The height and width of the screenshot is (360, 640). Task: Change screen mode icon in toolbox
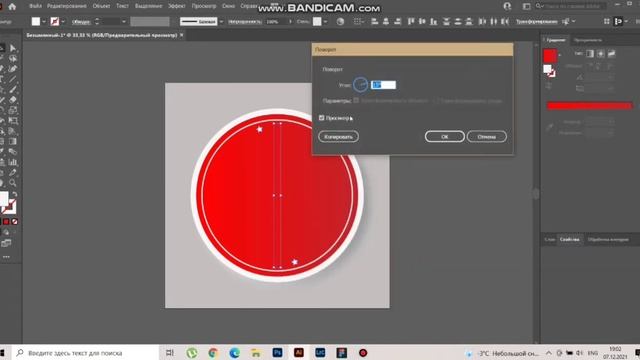tap(6, 243)
